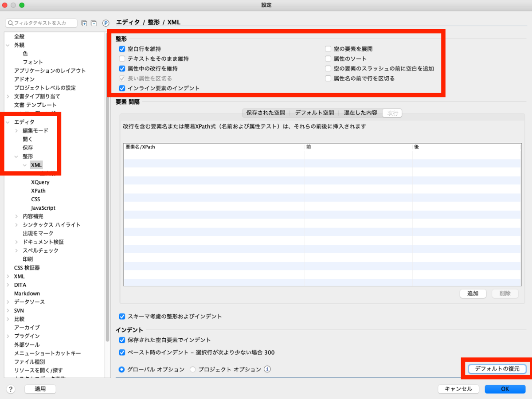The image size is (532, 399).
Task: Click the 前 column header
Action: point(358,147)
